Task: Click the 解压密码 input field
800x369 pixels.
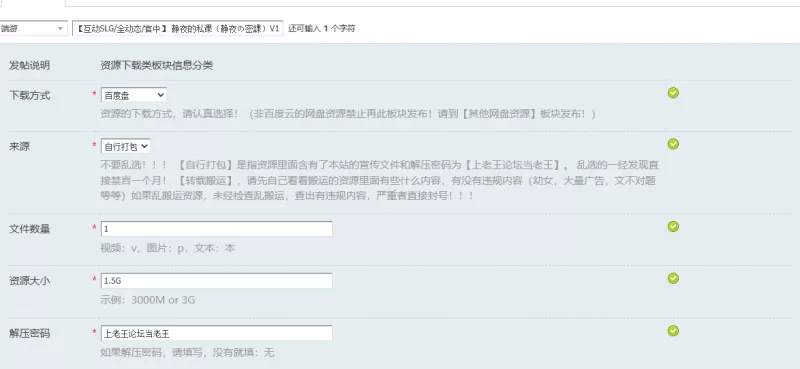Action: pyautogui.click(x=217, y=333)
